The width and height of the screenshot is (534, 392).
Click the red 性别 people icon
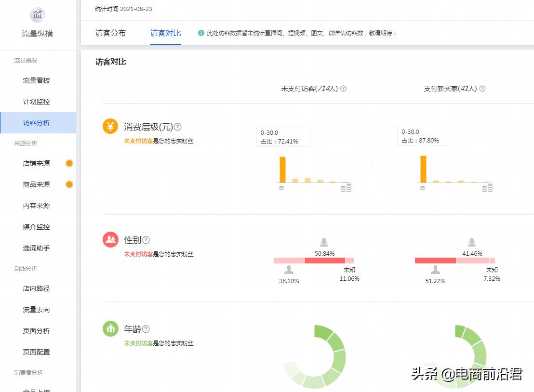110,239
